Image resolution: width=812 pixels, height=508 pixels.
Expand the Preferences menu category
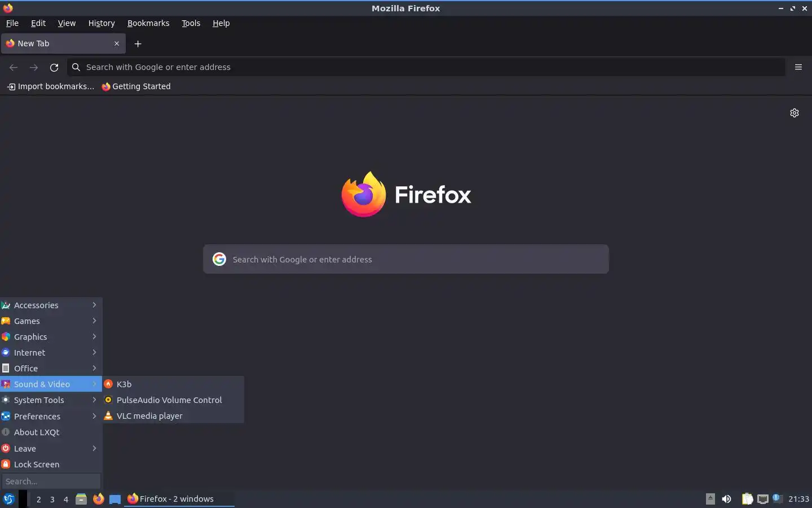click(x=51, y=416)
